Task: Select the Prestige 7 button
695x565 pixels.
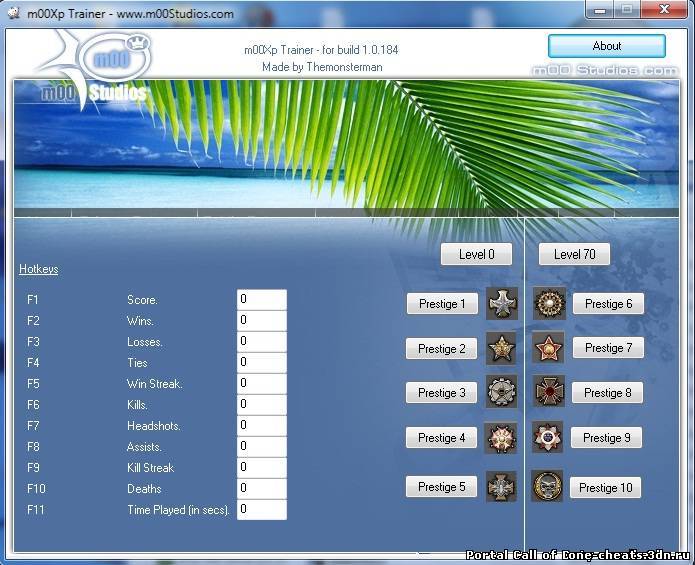Action: coord(609,348)
